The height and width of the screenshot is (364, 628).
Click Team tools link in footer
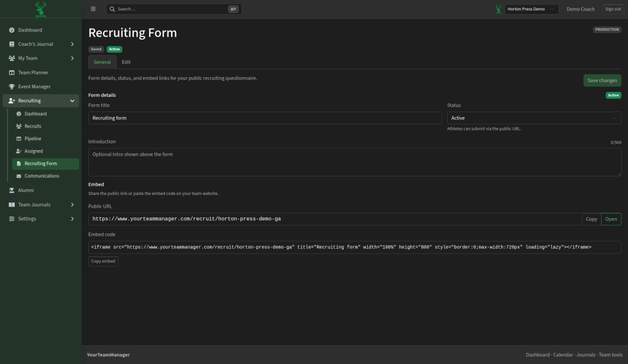coord(610,355)
